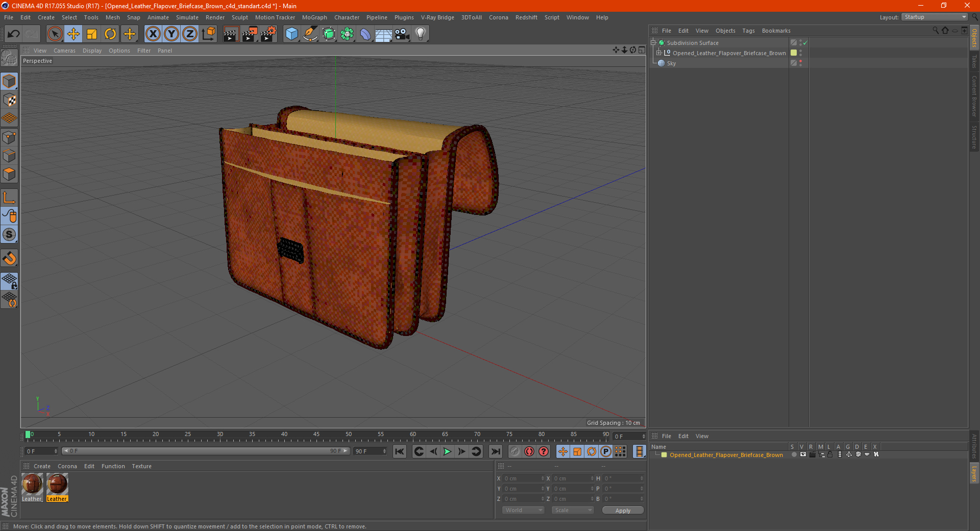This screenshot has width=980, height=531.
Task: Expand the Opened_Leather_Flapover_Briefcase_Brown object tree
Action: click(x=659, y=53)
